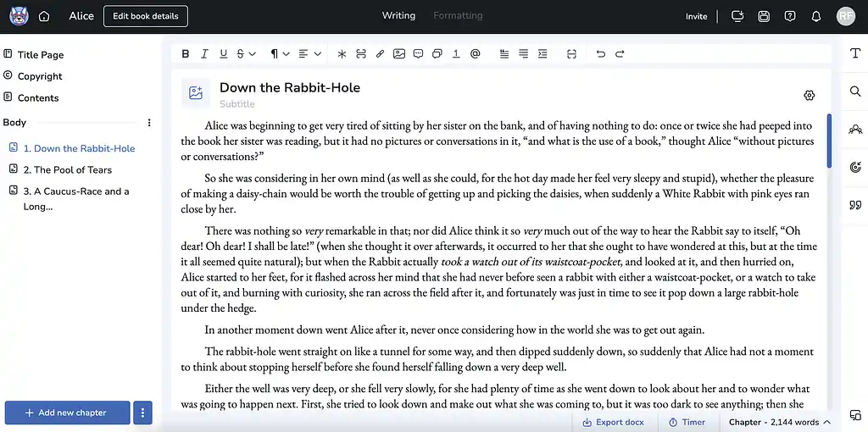Screen dimensions: 868x432
Task: Add a comment bubble
Action: [x=419, y=53]
